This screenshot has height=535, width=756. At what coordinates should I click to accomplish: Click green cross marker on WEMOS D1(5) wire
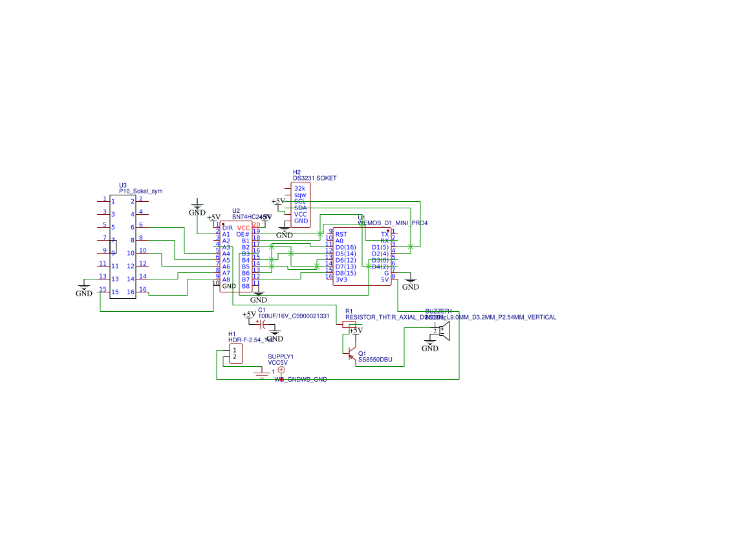pyautogui.click(x=410, y=247)
